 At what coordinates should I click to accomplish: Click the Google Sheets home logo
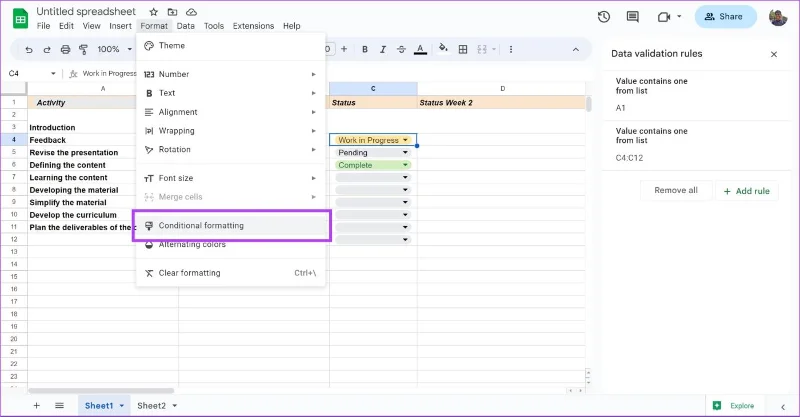point(20,18)
